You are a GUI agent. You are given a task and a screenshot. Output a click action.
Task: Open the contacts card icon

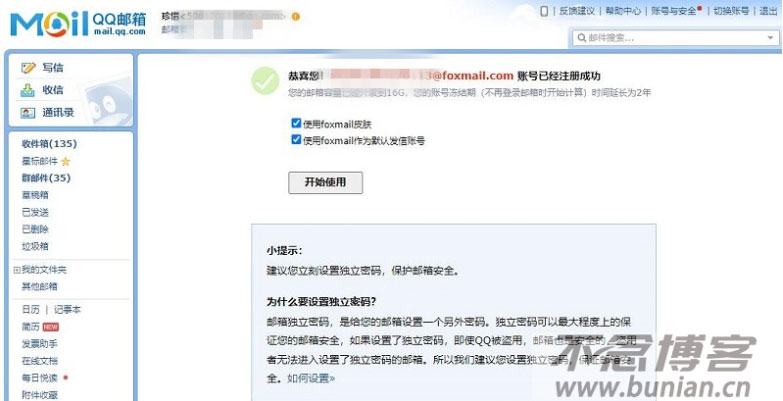[x=28, y=113]
